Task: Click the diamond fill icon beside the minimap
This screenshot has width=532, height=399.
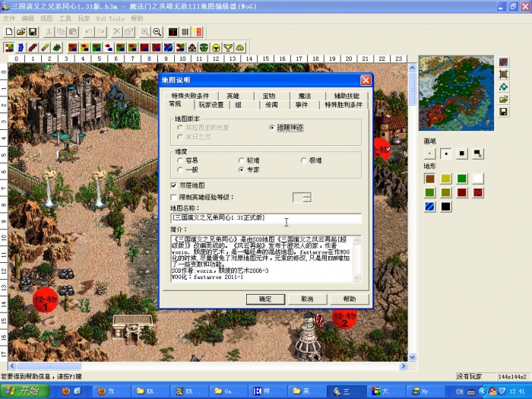Action: [503, 87]
